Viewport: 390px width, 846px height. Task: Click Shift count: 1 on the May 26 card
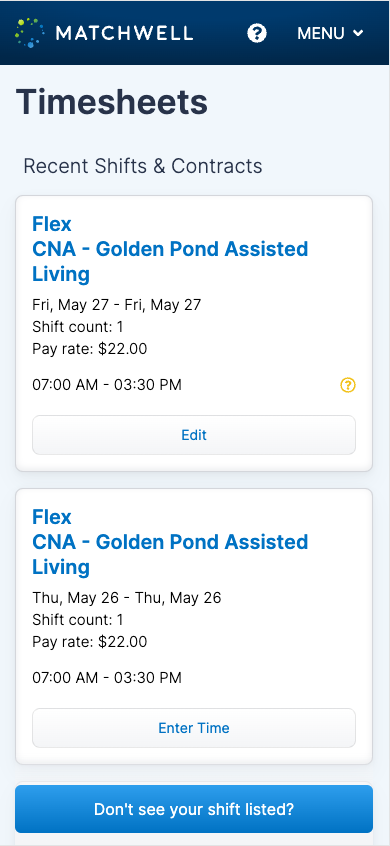click(78, 620)
